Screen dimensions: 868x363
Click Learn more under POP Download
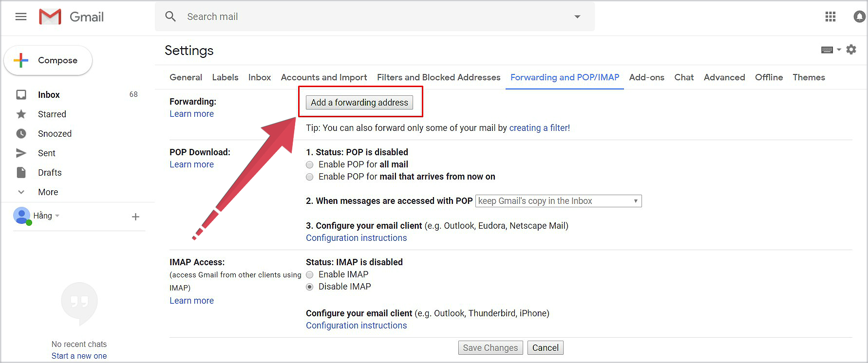tap(191, 164)
